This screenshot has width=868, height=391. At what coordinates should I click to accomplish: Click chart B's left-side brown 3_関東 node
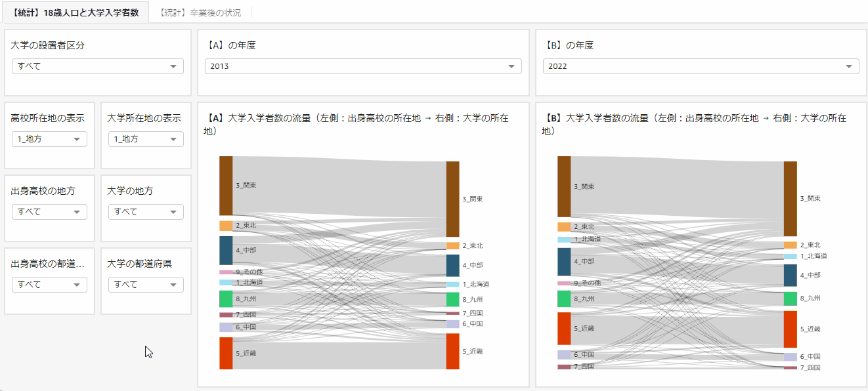pyautogui.click(x=564, y=186)
